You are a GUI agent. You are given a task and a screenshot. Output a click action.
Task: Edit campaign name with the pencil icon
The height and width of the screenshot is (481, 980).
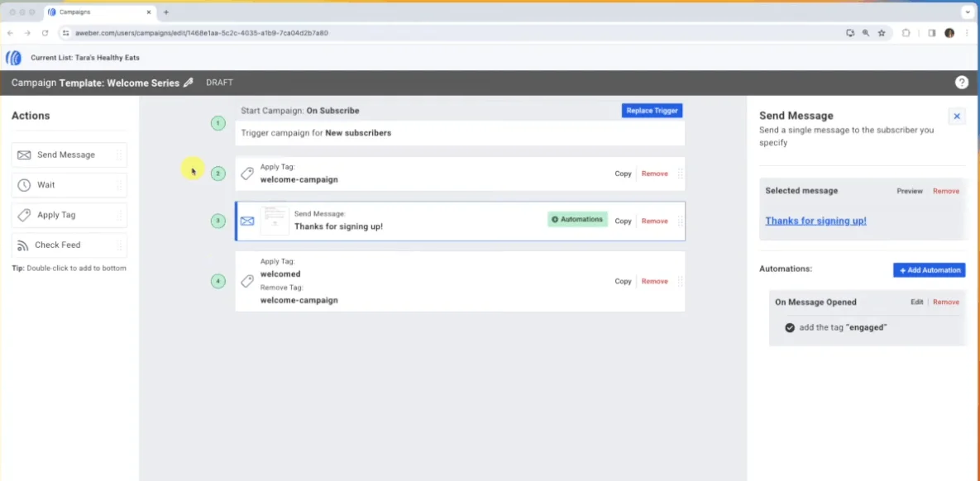(188, 83)
